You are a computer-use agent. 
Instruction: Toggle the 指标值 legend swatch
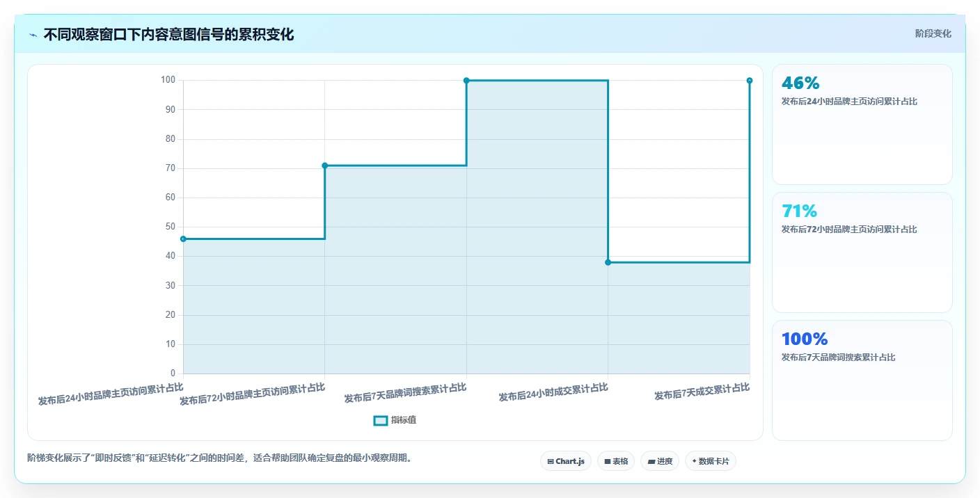pyautogui.click(x=381, y=420)
